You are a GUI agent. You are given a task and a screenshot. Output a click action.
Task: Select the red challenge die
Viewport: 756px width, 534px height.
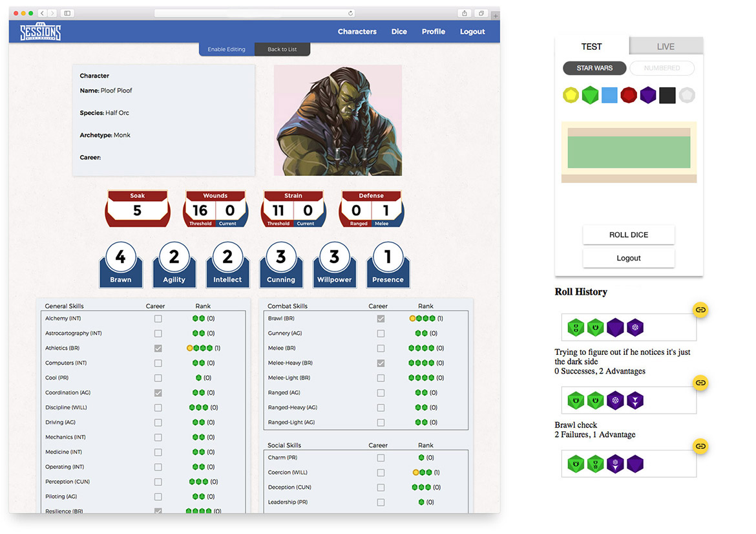click(x=629, y=96)
